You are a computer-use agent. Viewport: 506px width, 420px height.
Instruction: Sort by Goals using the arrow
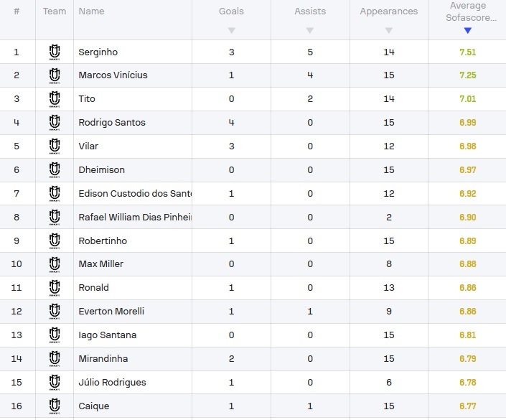[231, 31]
